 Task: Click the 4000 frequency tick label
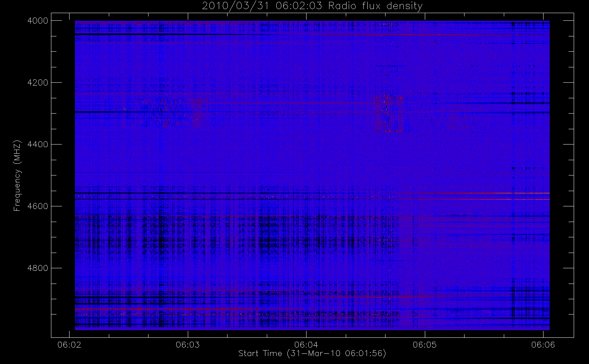point(38,21)
